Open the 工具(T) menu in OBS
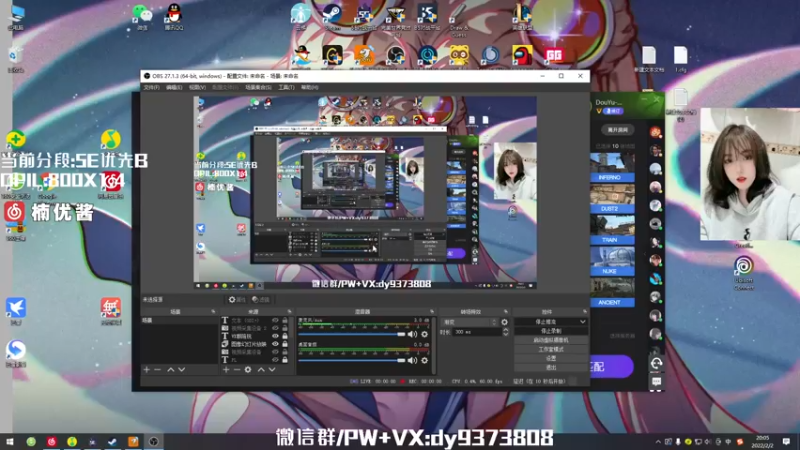 point(286,88)
